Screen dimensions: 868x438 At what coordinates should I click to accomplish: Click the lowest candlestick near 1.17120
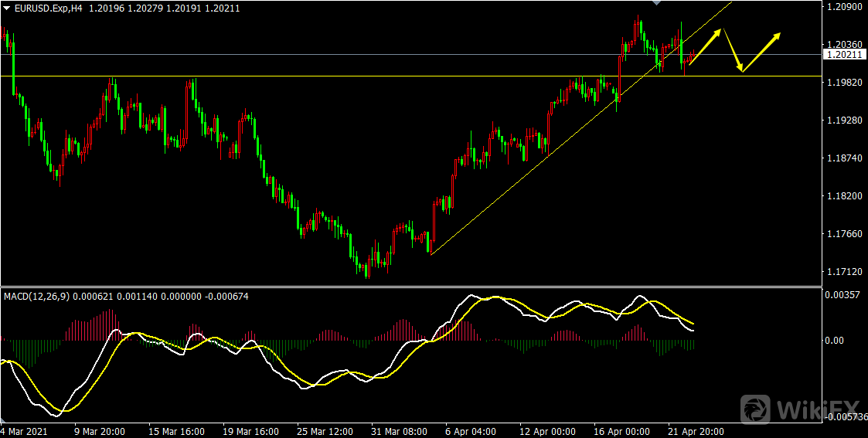[x=368, y=270]
